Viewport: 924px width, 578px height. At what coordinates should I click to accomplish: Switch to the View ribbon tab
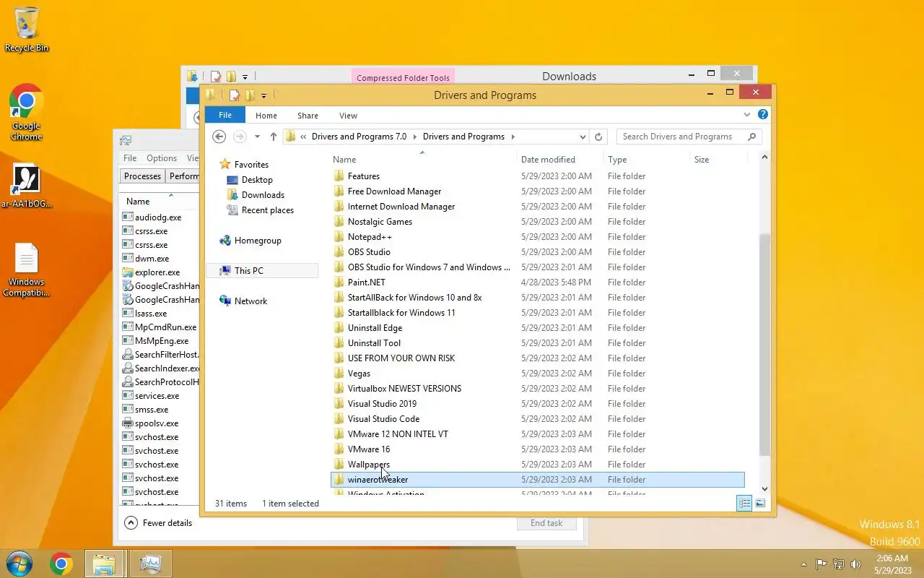pos(348,116)
